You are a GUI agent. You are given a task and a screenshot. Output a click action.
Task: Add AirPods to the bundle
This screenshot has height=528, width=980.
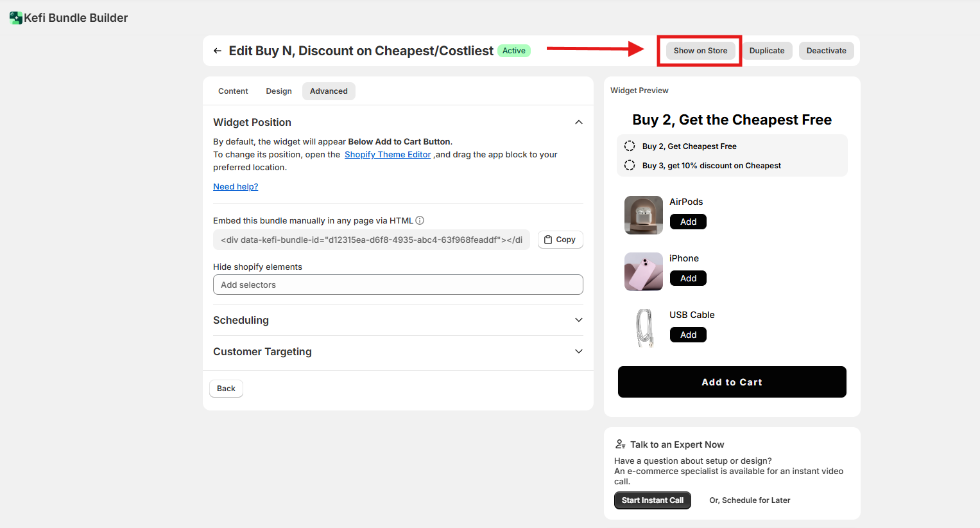click(x=688, y=222)
